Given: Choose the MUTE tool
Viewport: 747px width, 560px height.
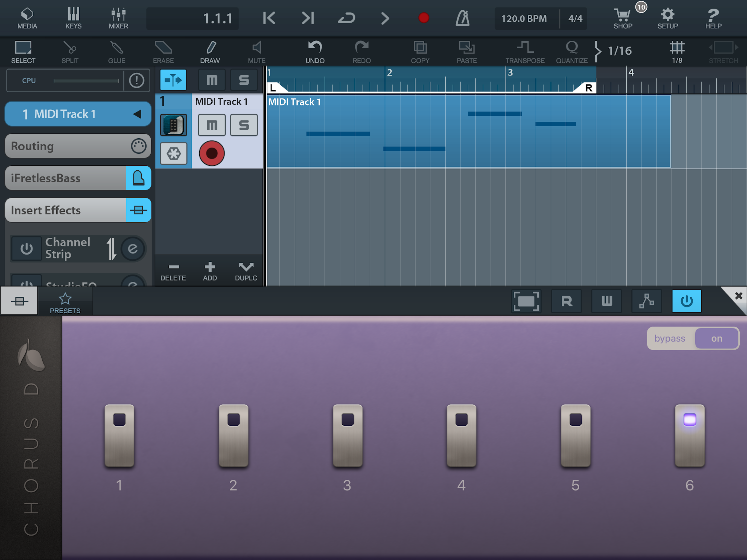Looking at the screenshot, I should tap(257, 52).
